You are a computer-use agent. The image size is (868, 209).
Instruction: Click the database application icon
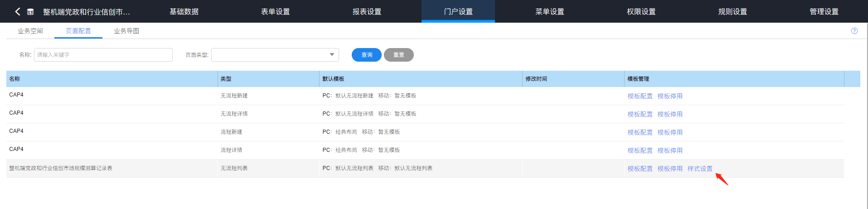[x=30, y=12]
